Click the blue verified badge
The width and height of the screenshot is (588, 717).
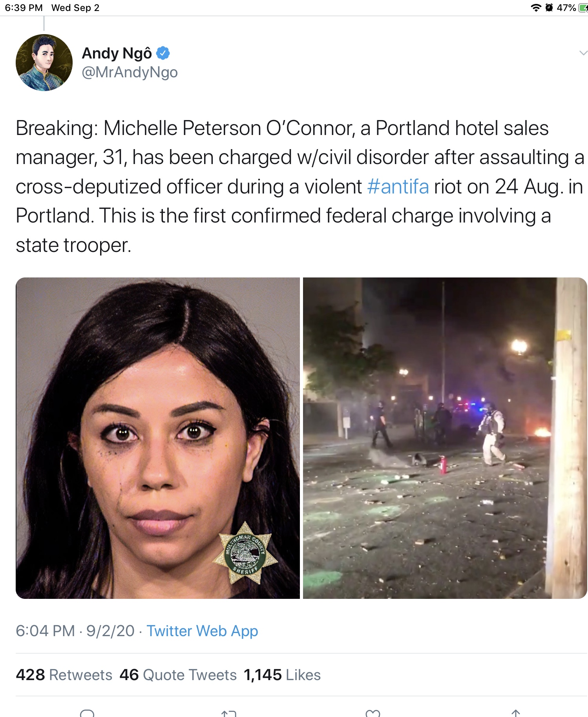click(x=163, y=53)
